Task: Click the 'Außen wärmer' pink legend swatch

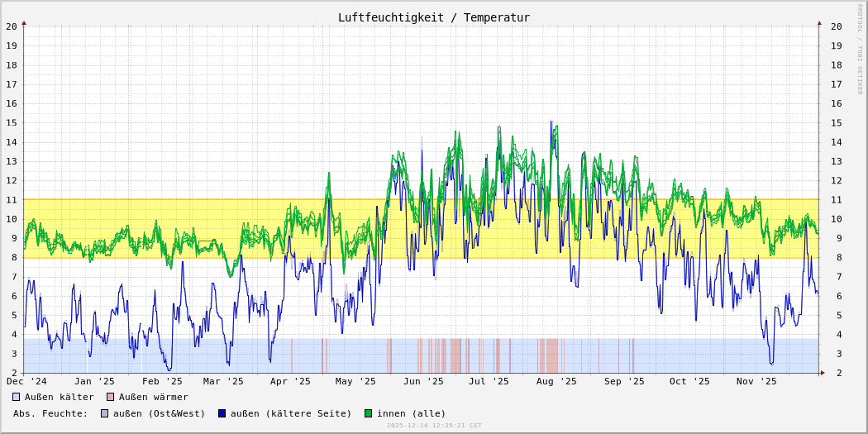Action: (x=111, y=397)
